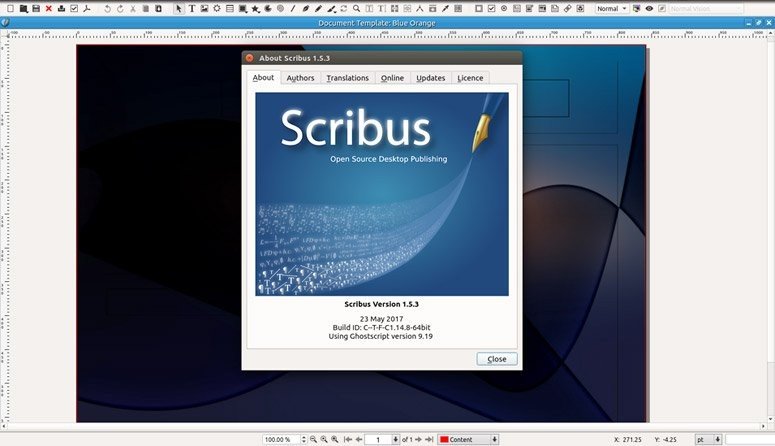Click the Cut scissors icon
775x446 pixels.
tap(133, 8)
